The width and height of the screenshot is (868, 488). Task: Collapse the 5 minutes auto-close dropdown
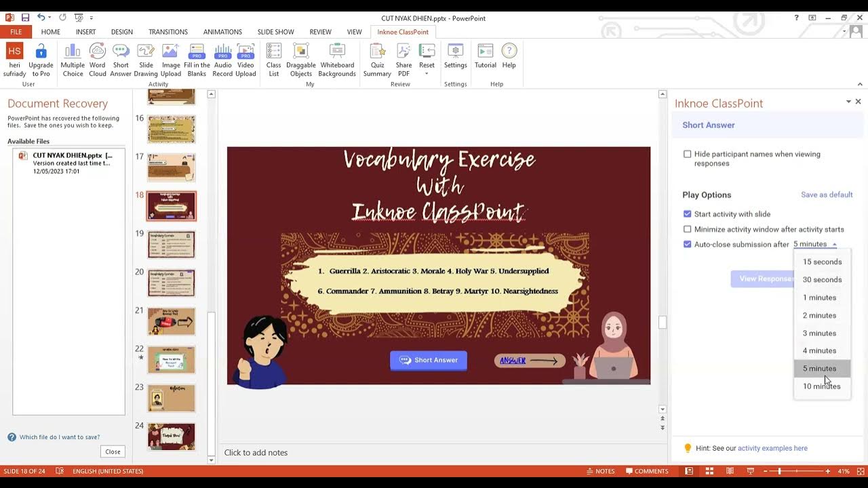(x=815, y=245)
